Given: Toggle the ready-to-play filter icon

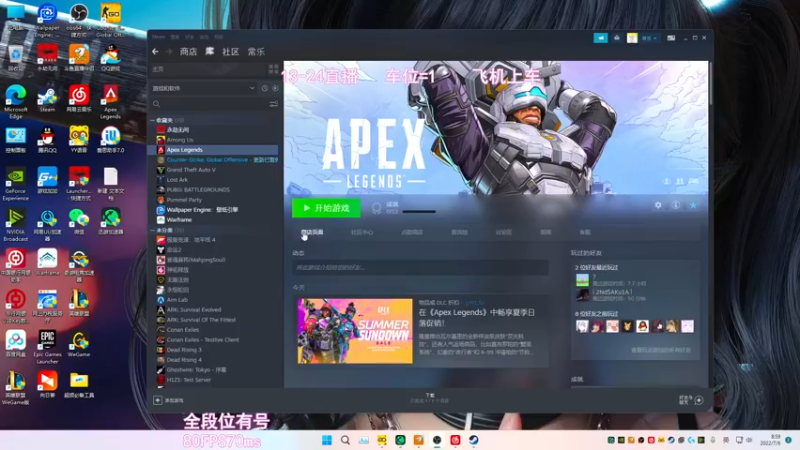Looking at the screenshot, I should (x=275, y=88).
